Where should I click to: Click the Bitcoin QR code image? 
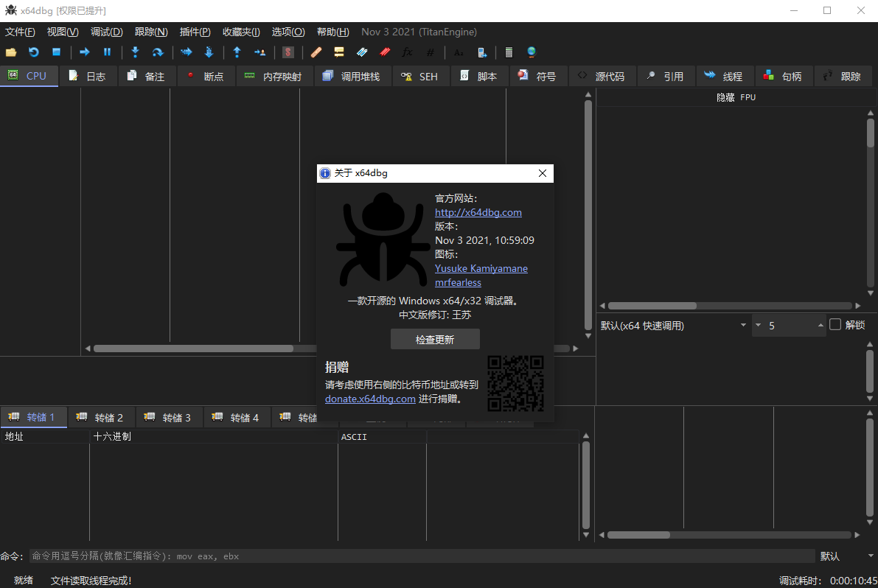click(x=516, y=384)
